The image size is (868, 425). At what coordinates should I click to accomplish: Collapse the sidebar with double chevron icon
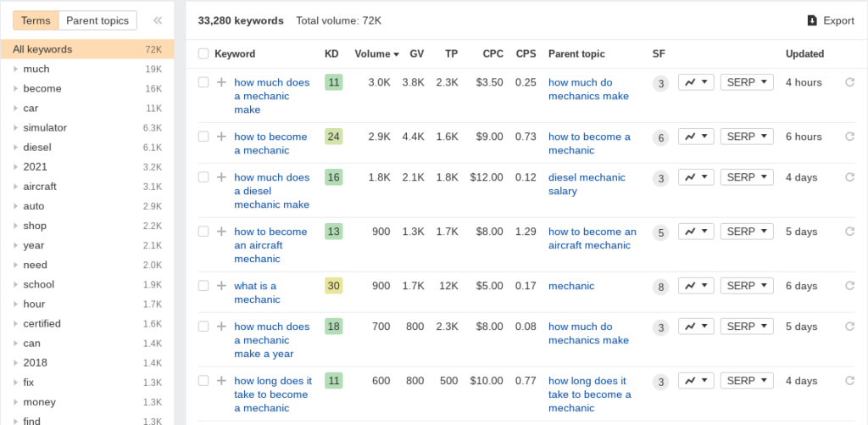pos(158,20)
